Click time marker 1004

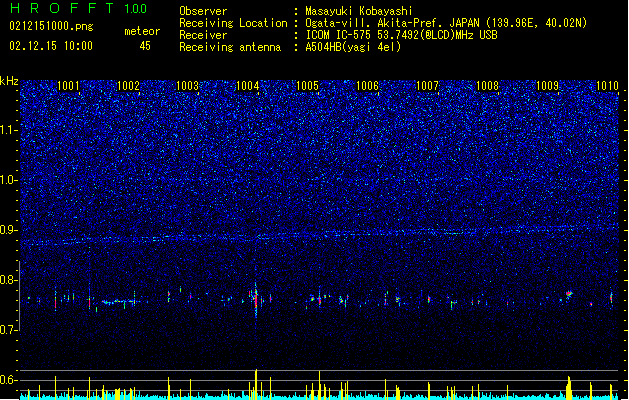pos(248,86)
